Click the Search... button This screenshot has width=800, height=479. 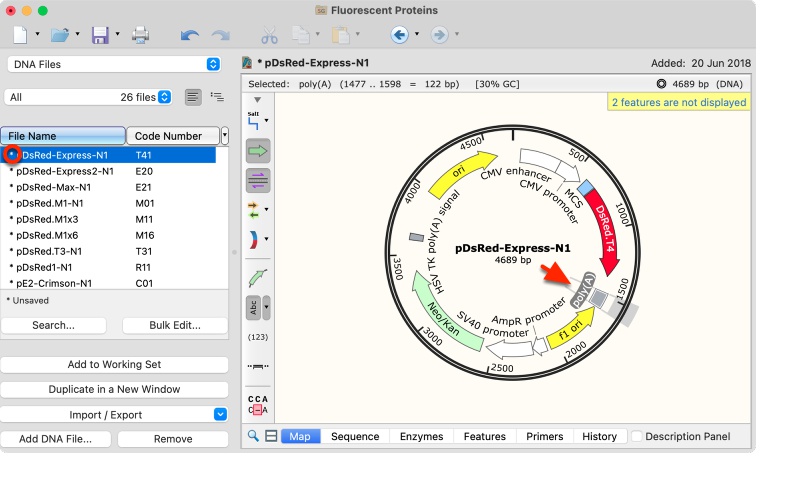click(x=54, y=325)
